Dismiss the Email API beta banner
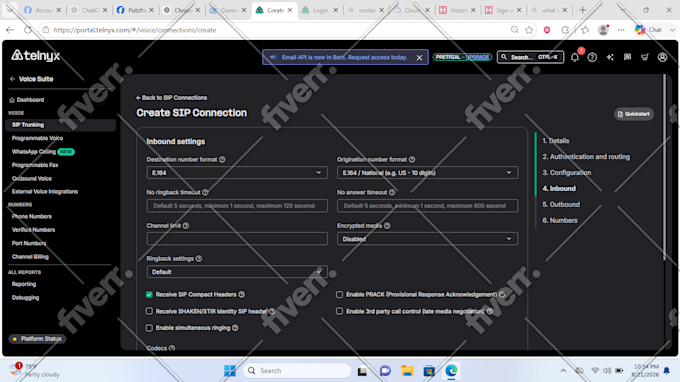Image resolution: width=680 pixels, height=382 pixels. [x=419, y=57]
